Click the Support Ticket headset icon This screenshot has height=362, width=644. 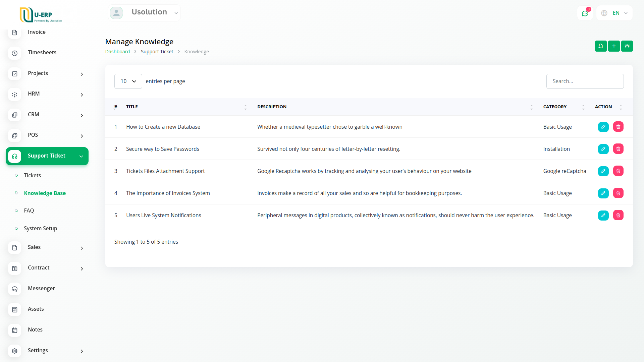pyautogui.click(x=14, y=156)
